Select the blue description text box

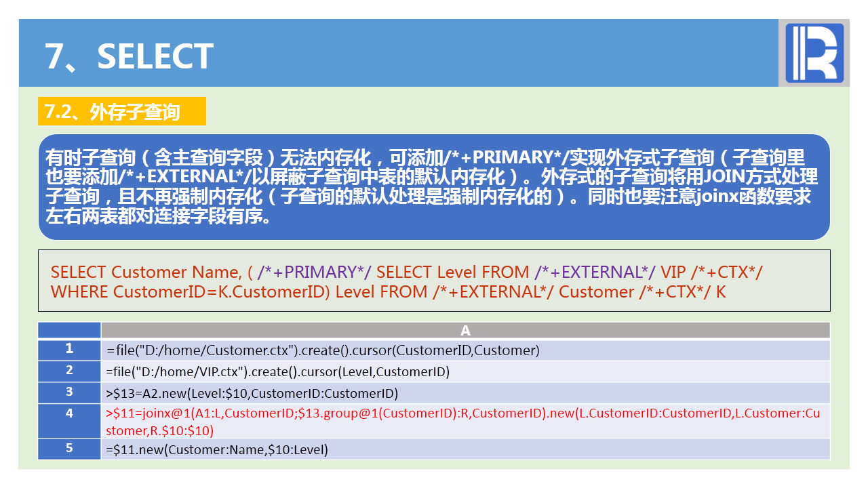pos(434,187)
